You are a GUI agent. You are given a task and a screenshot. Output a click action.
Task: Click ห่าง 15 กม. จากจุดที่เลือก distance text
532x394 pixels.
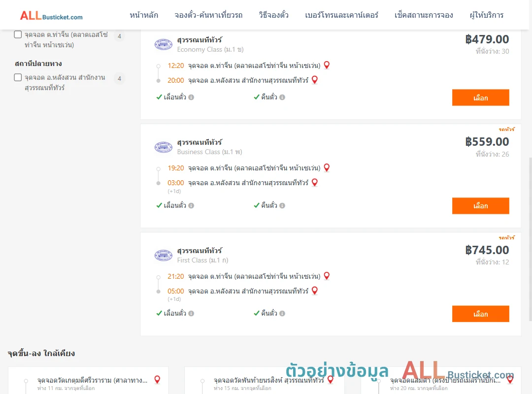click(242, 388)
